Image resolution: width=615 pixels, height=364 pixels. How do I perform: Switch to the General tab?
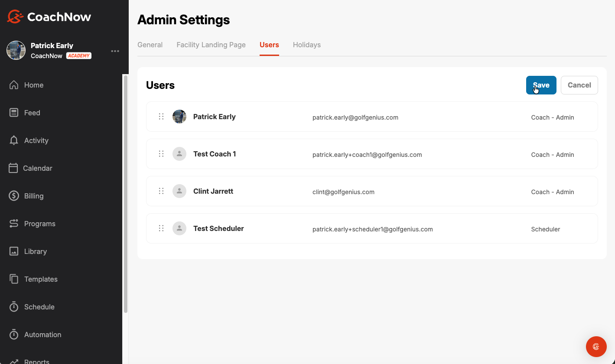150,45
